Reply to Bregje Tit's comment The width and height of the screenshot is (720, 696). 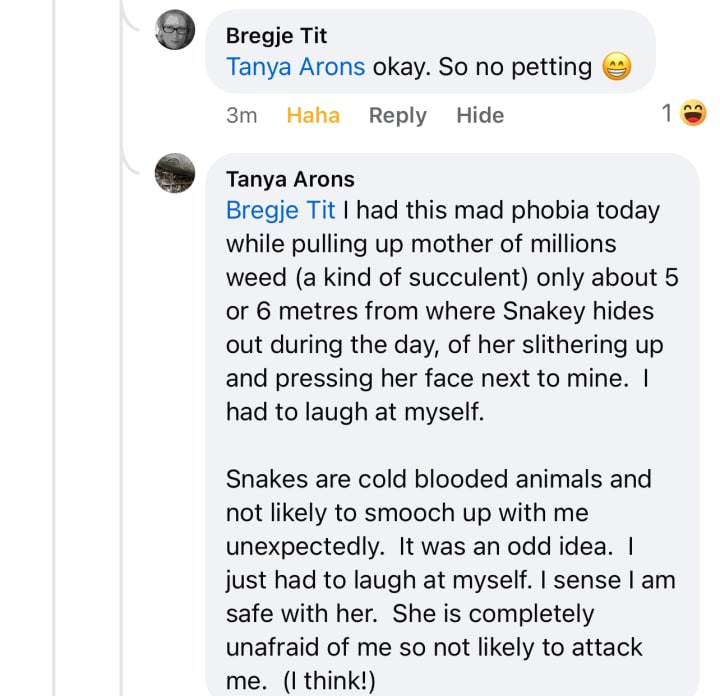point(397,115)
